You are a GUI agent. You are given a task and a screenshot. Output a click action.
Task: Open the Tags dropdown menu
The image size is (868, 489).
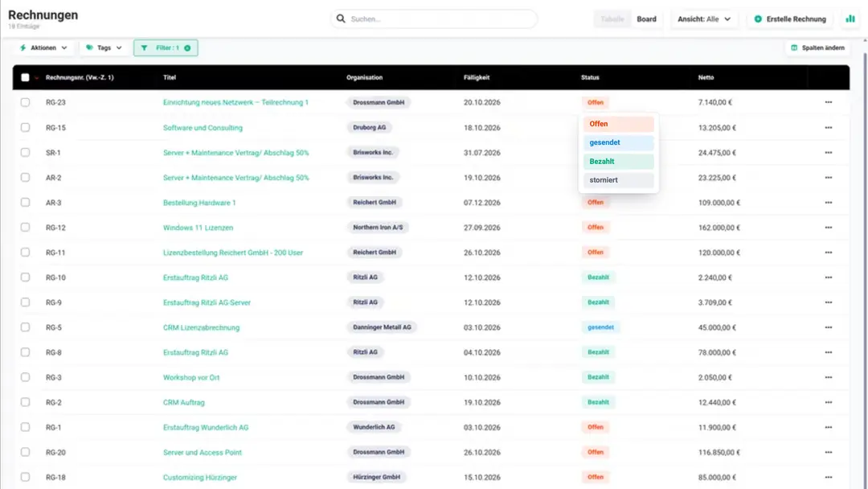pos(104,48)
